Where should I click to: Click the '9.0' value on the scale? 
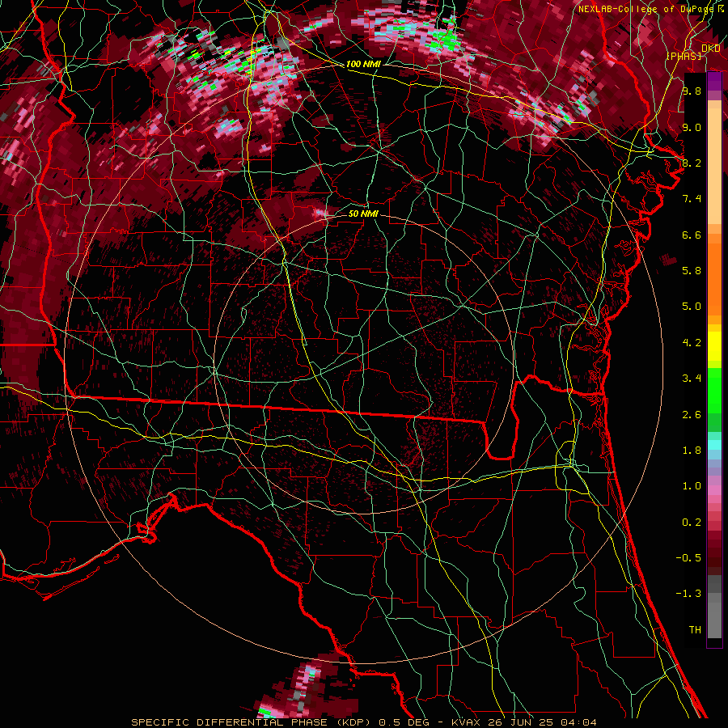692,127
